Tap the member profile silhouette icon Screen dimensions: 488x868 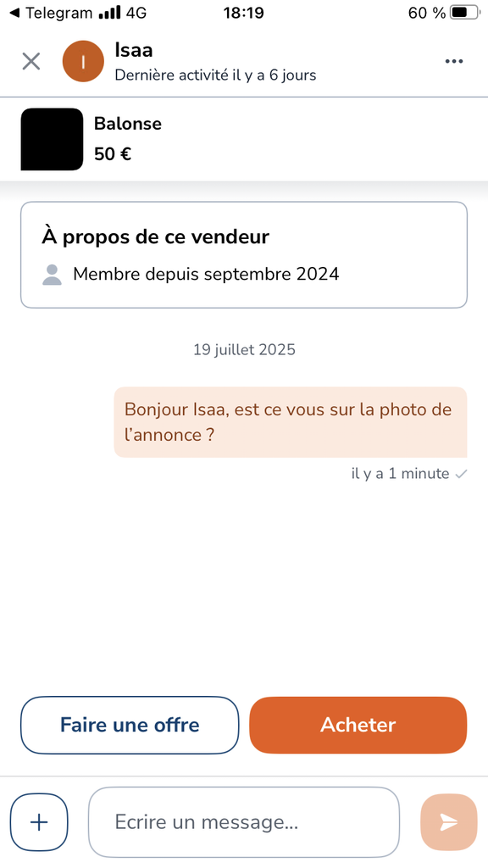pyautogui.click(x=52, y=275)
